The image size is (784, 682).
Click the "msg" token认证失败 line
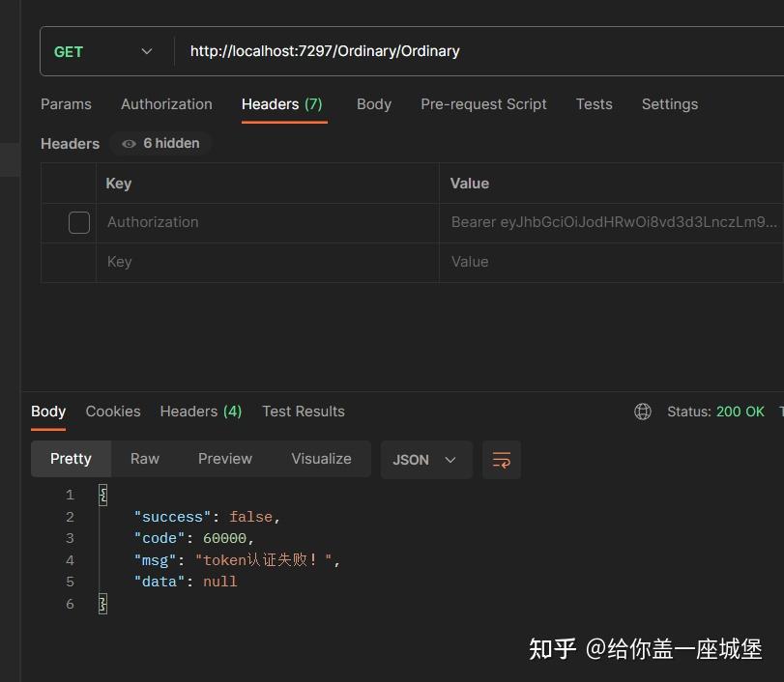tap(237, 560)
